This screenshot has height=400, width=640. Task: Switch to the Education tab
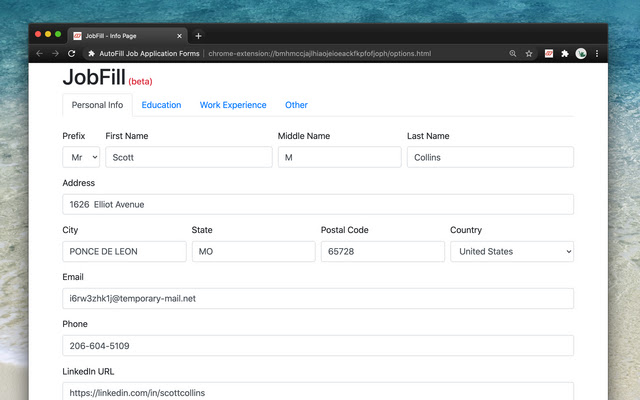point(161,105)
